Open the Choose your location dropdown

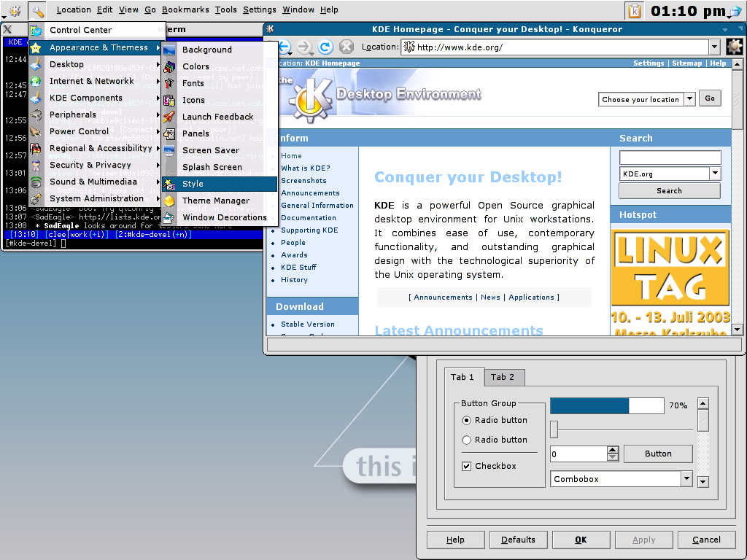click(689, 99)
